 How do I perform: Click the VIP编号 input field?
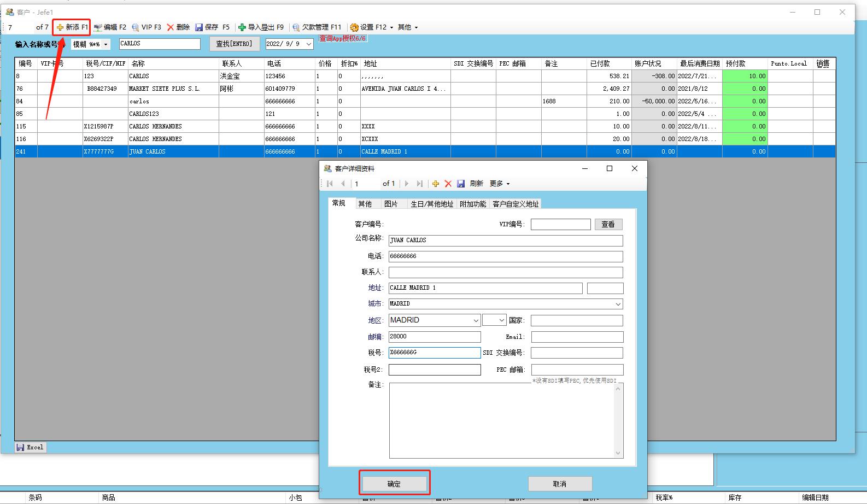[561, 224]
